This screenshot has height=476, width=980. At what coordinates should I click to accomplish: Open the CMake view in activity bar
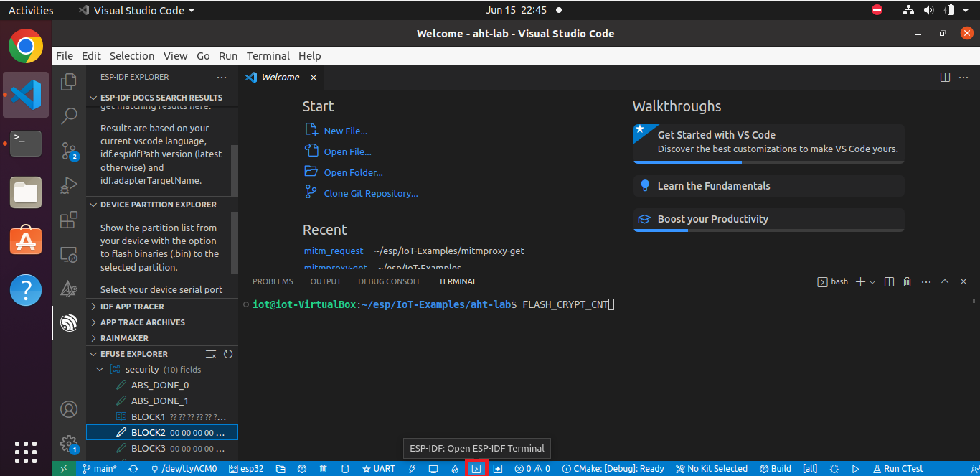coord(69,289)
